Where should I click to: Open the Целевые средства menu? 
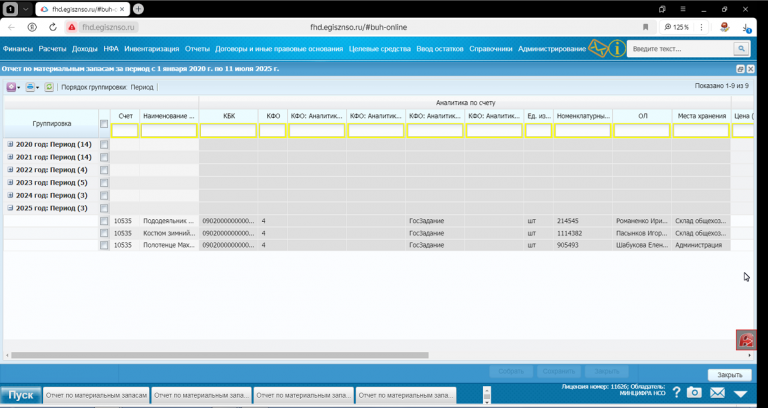click(380, 49)
